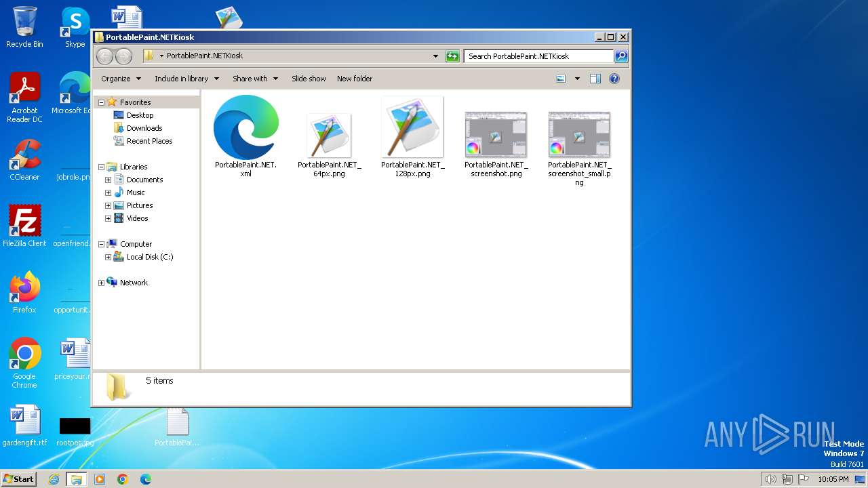Select the rootpet.jpg desktop file
The height and width of the screenshot is (488, 868).
(x=75, y=431)
